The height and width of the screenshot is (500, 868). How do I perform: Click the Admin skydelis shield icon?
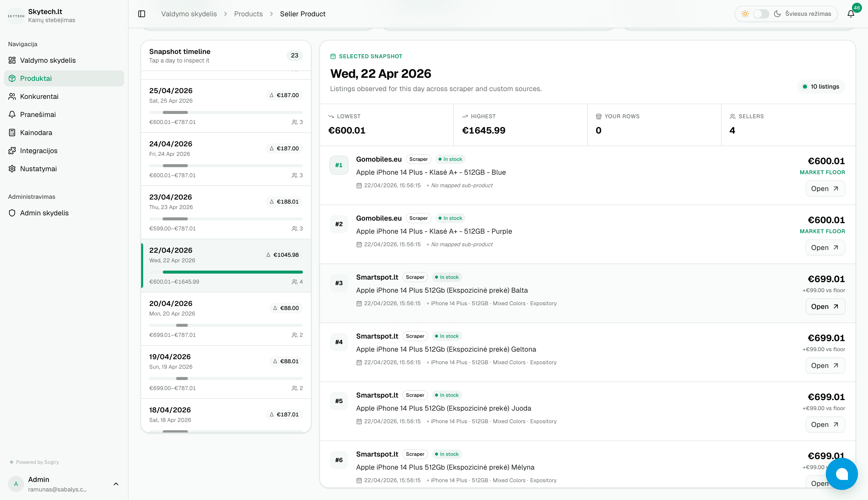pyautogui.click(x=12, y=213)
